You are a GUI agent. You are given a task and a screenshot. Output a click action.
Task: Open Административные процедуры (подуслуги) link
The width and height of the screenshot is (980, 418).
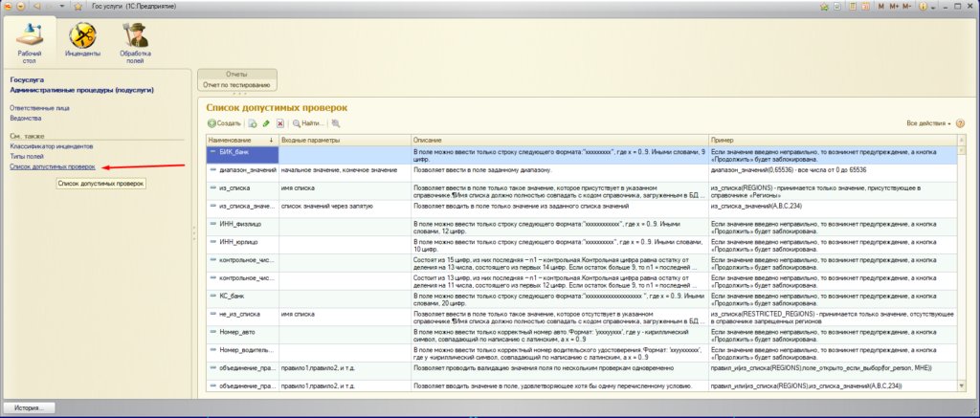(x=81, y=90)
